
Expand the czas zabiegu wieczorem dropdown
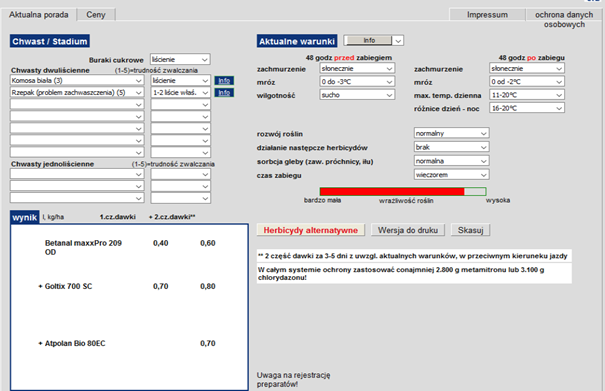[451, 175]
